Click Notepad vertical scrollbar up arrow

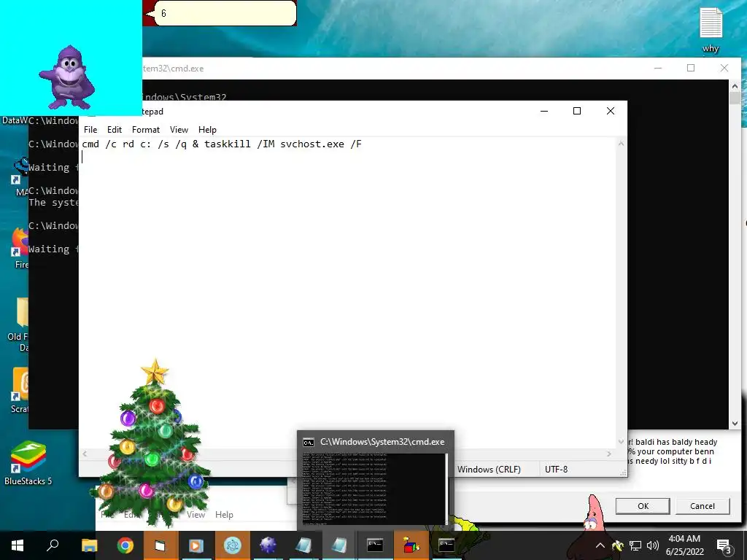coord(621,144)
